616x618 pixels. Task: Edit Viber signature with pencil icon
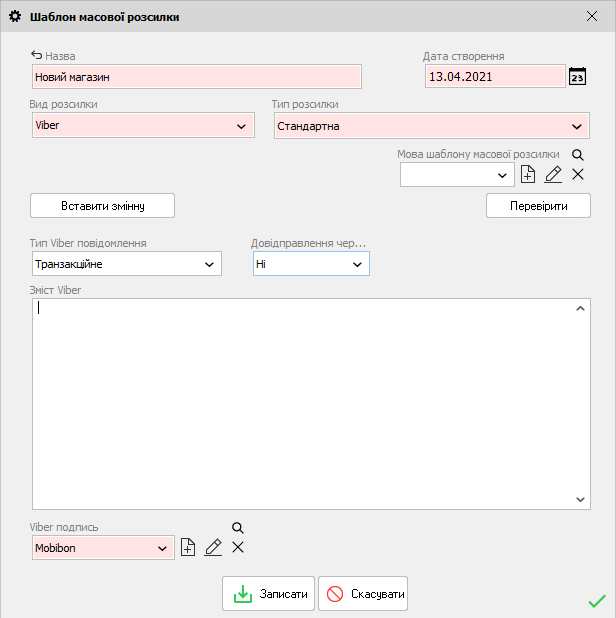[x=213, y=547]
